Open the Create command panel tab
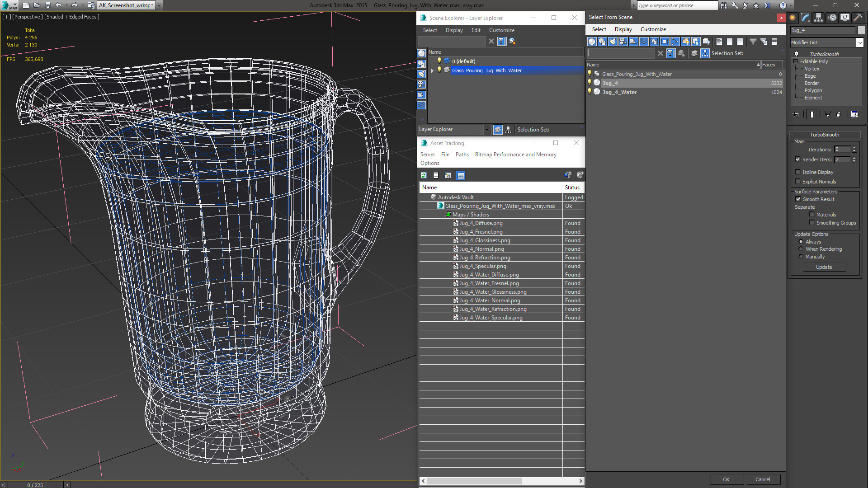Image resolution: width=868 pixels, height=488 pixels. point(793,18)
